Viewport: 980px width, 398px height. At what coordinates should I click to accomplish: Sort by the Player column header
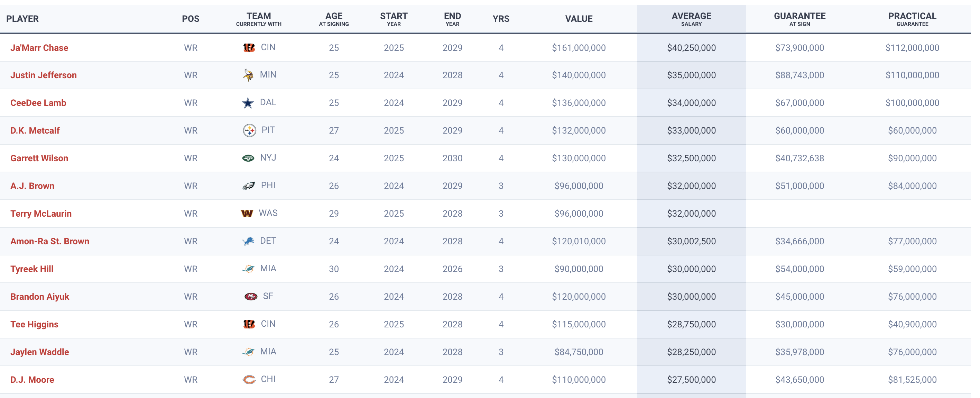22,19
